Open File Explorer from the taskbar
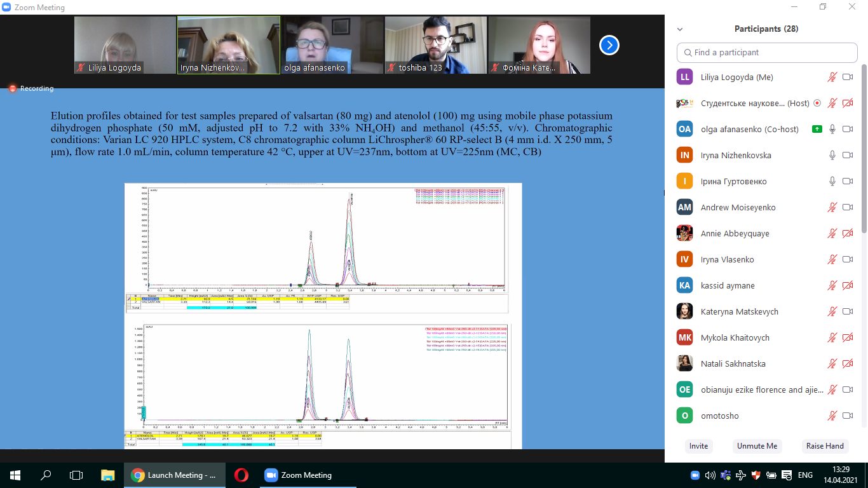Image resolution: width=868 pixels, height=488 pixels. click(x=107, y=475)
